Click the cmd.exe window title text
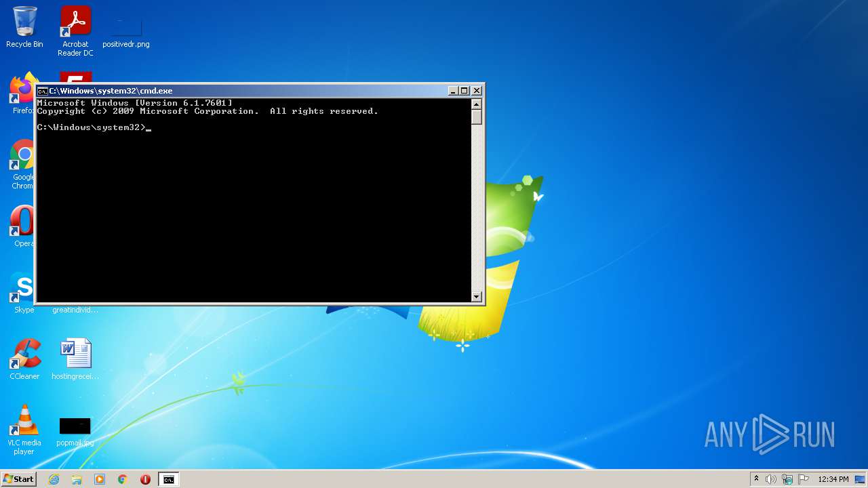Screen dimensions: 868x488 (x=111, y=91)
